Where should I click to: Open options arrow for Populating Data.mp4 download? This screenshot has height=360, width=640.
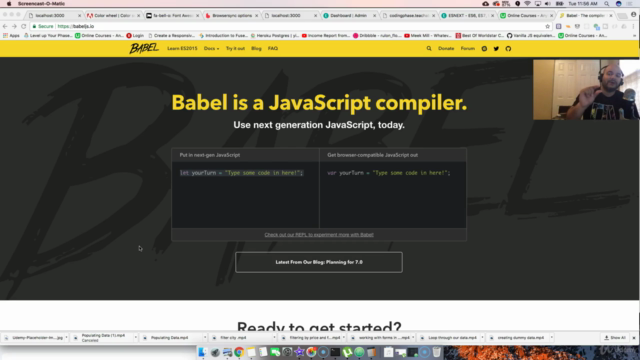(205, 338)
